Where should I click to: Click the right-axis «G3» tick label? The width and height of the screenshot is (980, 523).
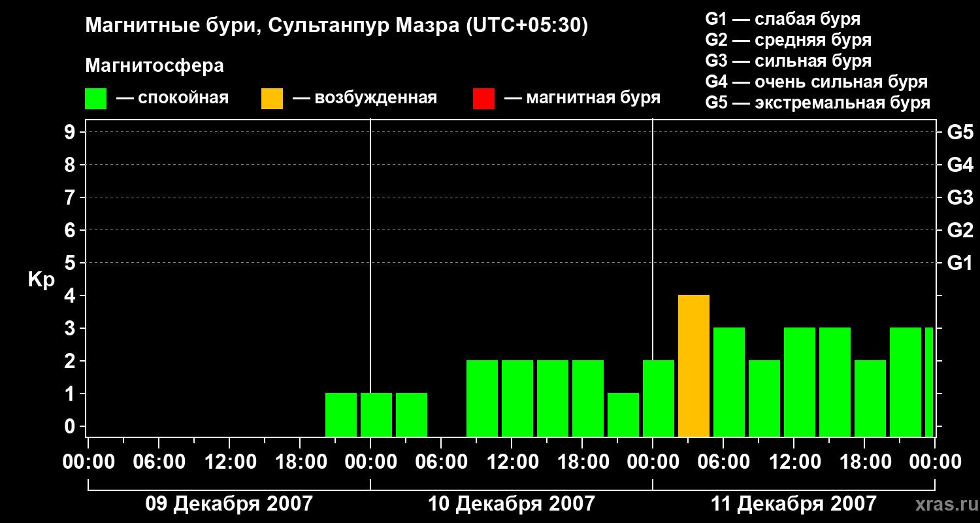(960, 197)
